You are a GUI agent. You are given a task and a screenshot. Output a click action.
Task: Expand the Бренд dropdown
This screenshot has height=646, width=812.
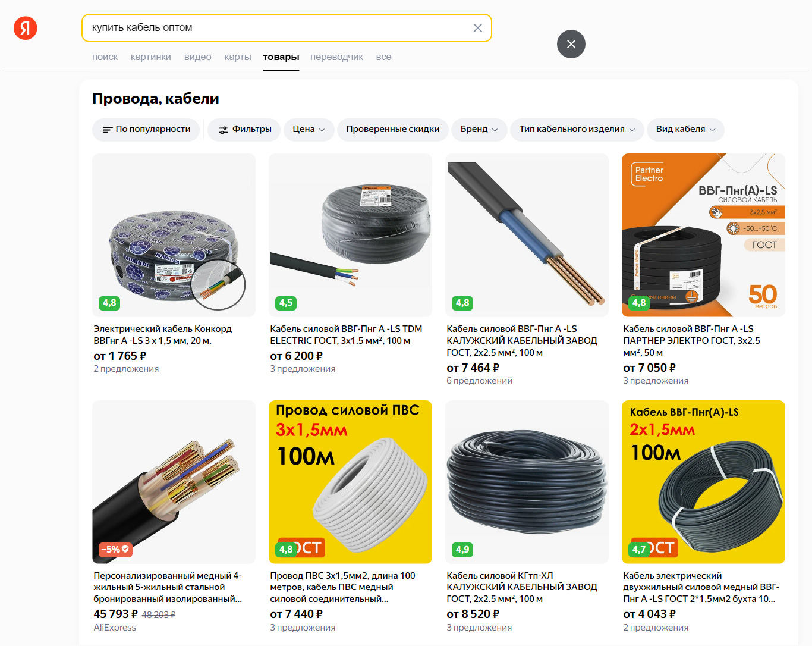tap(479, 130)
